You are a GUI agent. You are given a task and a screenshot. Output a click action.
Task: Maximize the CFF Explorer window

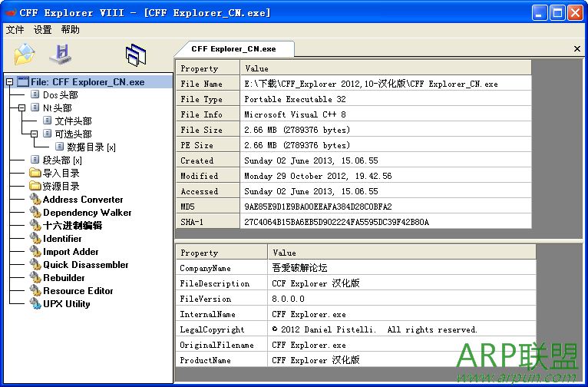557,13
